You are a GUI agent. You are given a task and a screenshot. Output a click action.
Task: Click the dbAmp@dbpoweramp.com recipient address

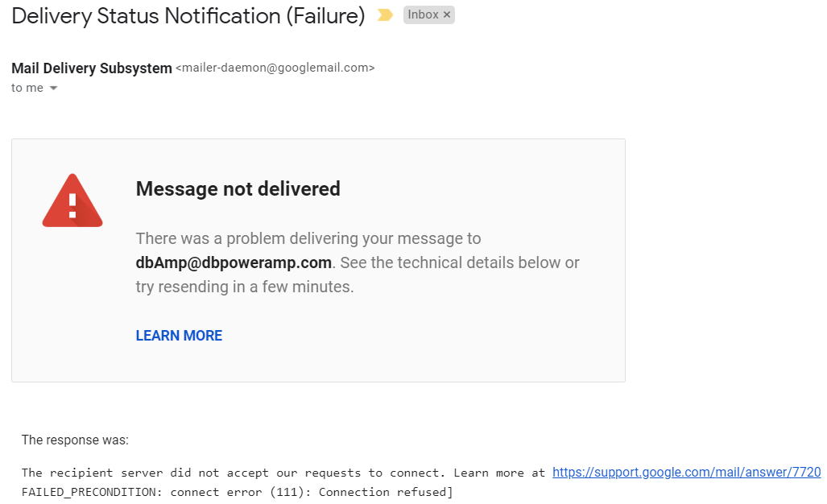(x=234, y=262)
